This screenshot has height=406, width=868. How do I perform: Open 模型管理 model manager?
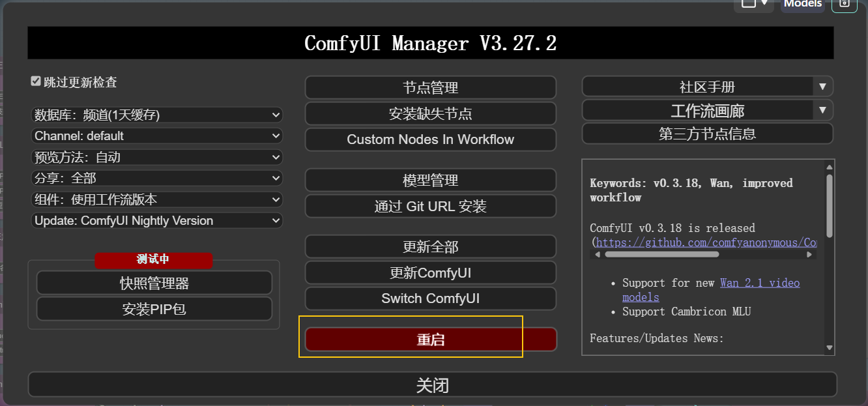[431, 181]
